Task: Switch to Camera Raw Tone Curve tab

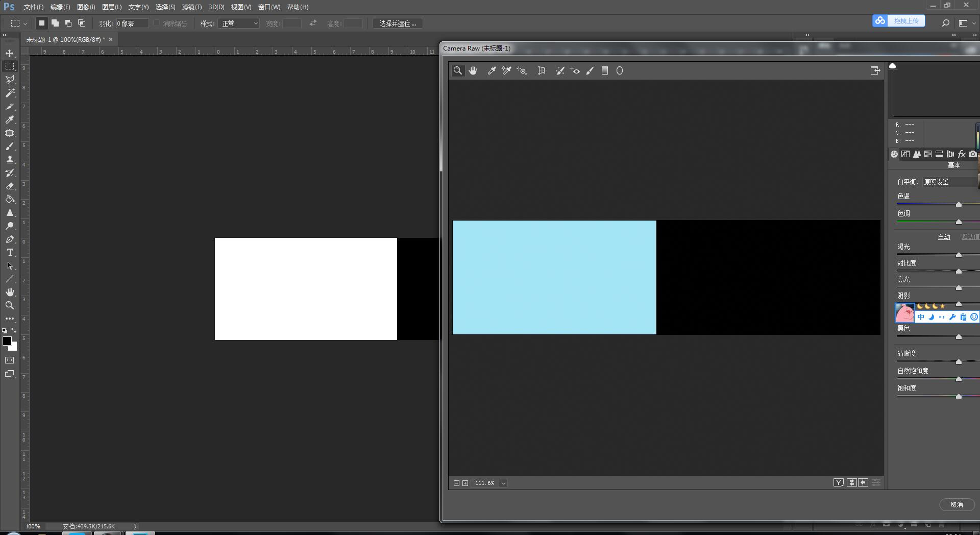Action: 905,154
